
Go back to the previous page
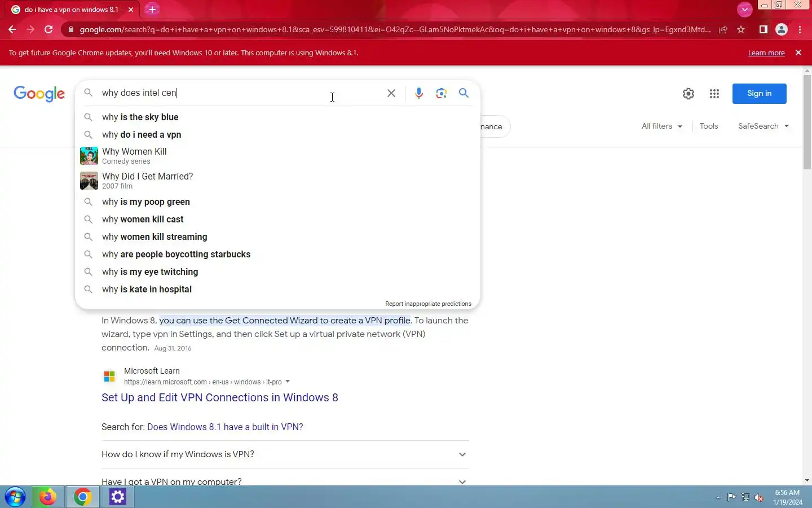(x=12, y=29)
